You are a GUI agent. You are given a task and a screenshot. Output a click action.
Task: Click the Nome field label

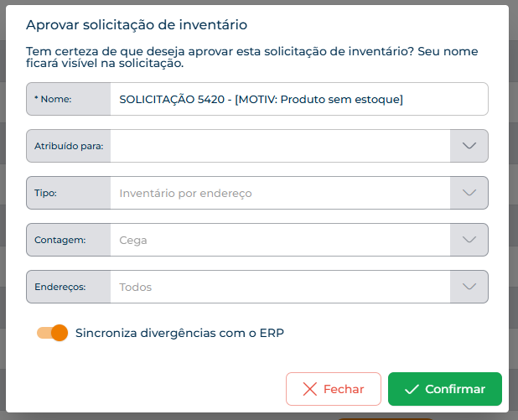point(53,99)
